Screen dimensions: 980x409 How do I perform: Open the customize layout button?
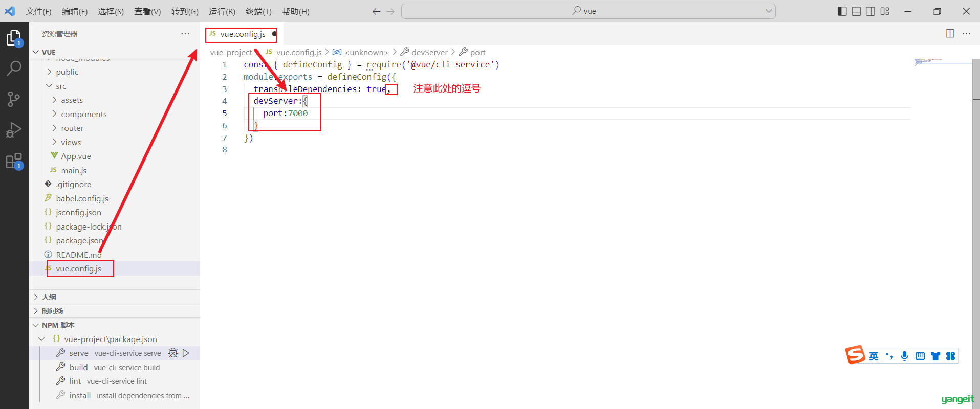click(x=885, y=11)
